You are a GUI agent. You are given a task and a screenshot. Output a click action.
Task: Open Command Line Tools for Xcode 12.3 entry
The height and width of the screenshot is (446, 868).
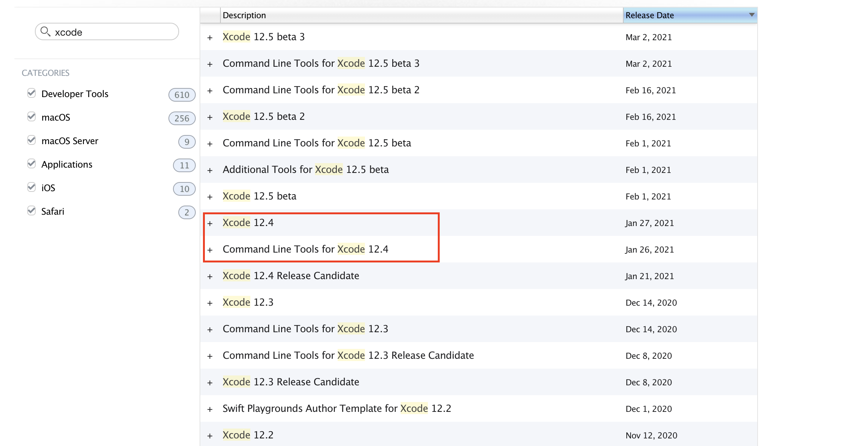[x=305, y=329]
